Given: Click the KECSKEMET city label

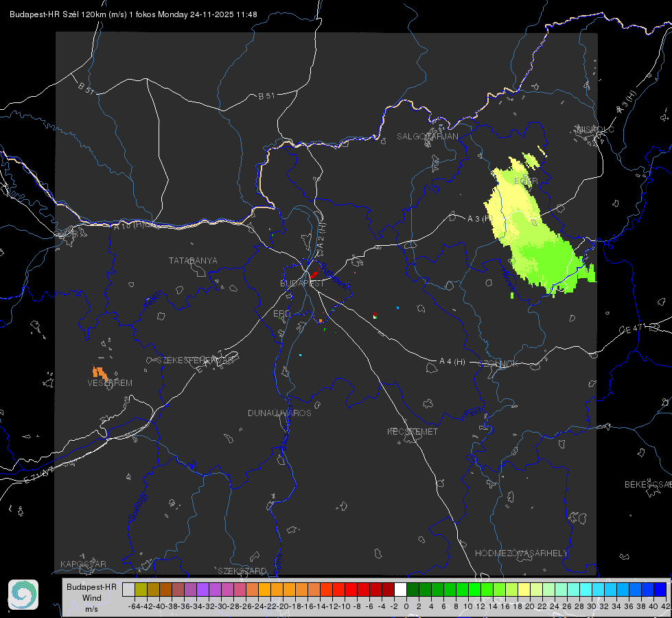Looking at the screenshot, I should pos(413,432).
